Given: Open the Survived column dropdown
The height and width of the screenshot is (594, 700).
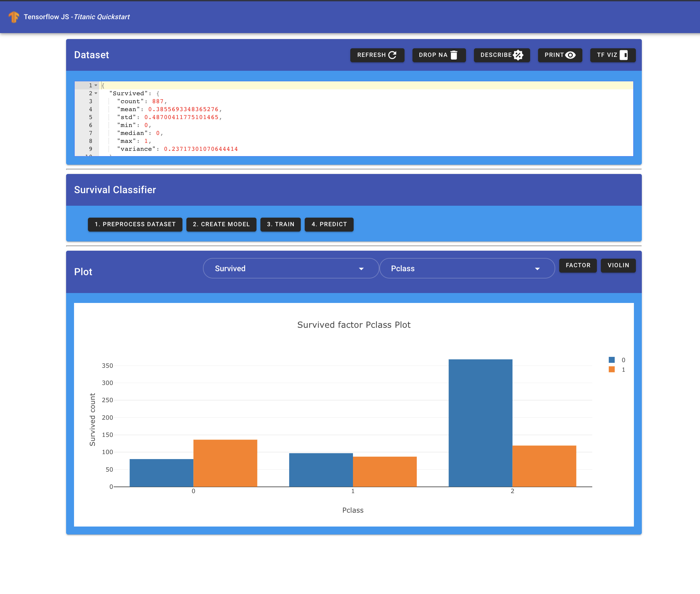Looking at the screenshot, I should (x=291, y=268).
